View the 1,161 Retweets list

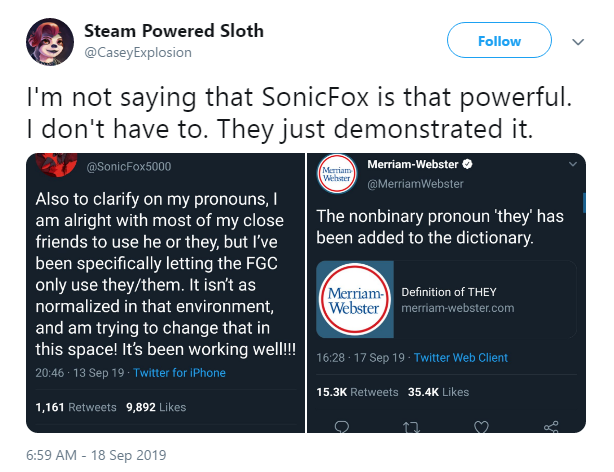(x=76, y=407)
